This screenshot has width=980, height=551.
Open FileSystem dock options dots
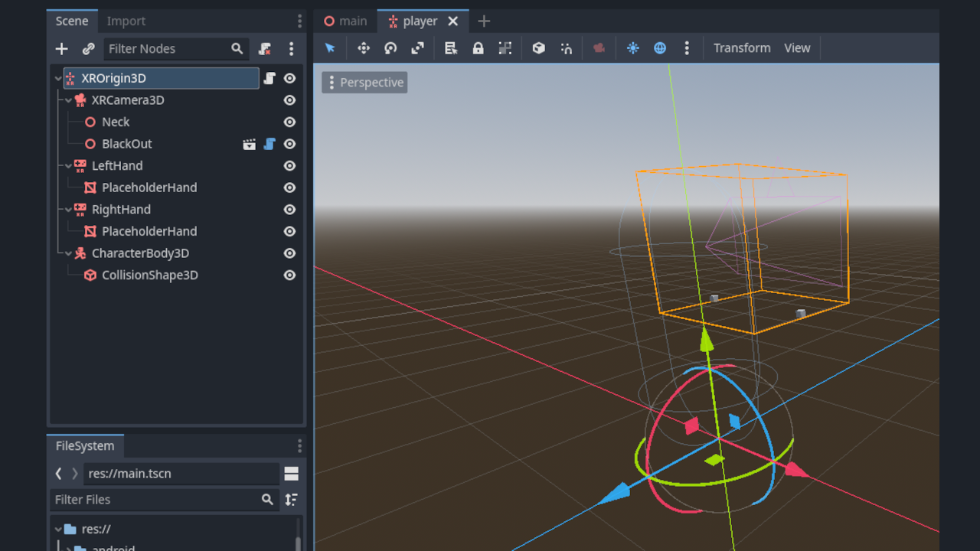pyautogui.click(x=299, y=446)
